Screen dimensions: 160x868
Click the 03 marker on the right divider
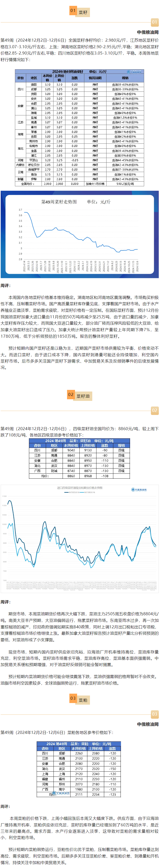(154, 714)
